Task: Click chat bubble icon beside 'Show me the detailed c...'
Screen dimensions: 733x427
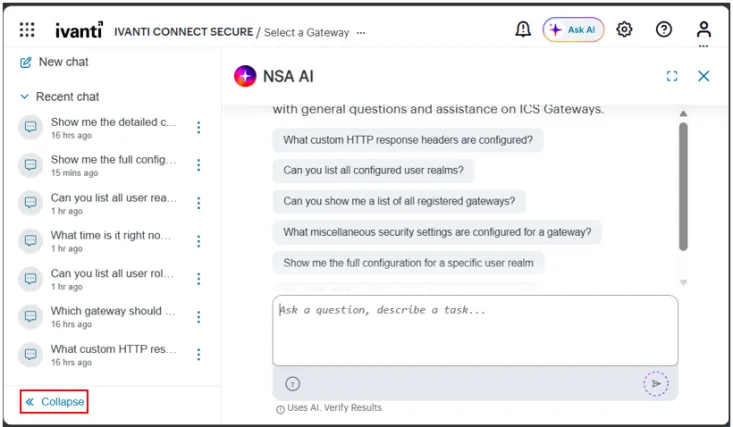Action: pos(30,127)
